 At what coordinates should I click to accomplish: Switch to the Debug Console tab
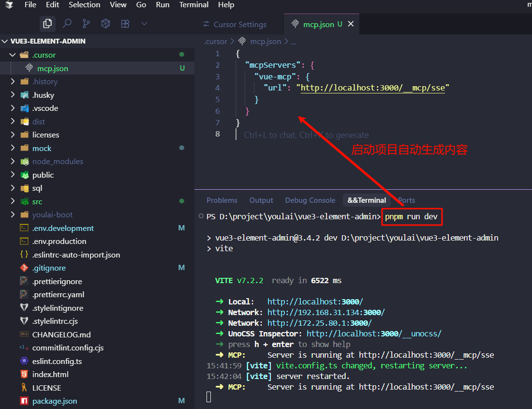click(310, 200)
